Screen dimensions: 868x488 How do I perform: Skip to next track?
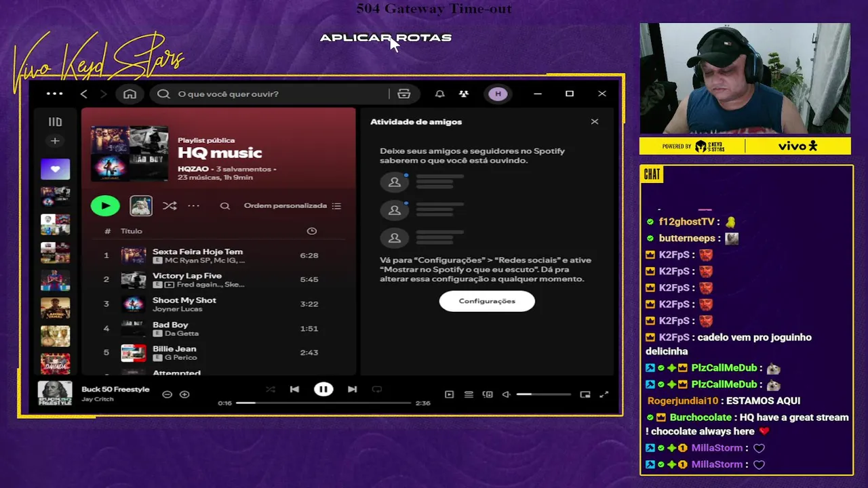352,389
